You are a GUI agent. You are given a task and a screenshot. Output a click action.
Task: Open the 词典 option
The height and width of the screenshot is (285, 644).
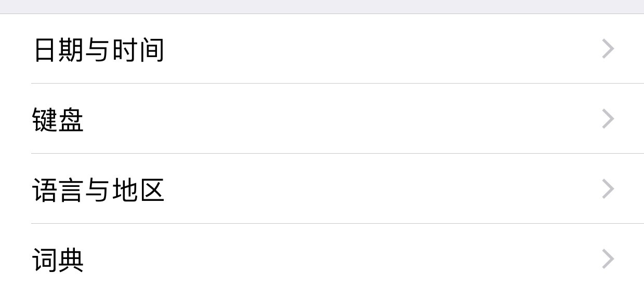click(58, 260)
